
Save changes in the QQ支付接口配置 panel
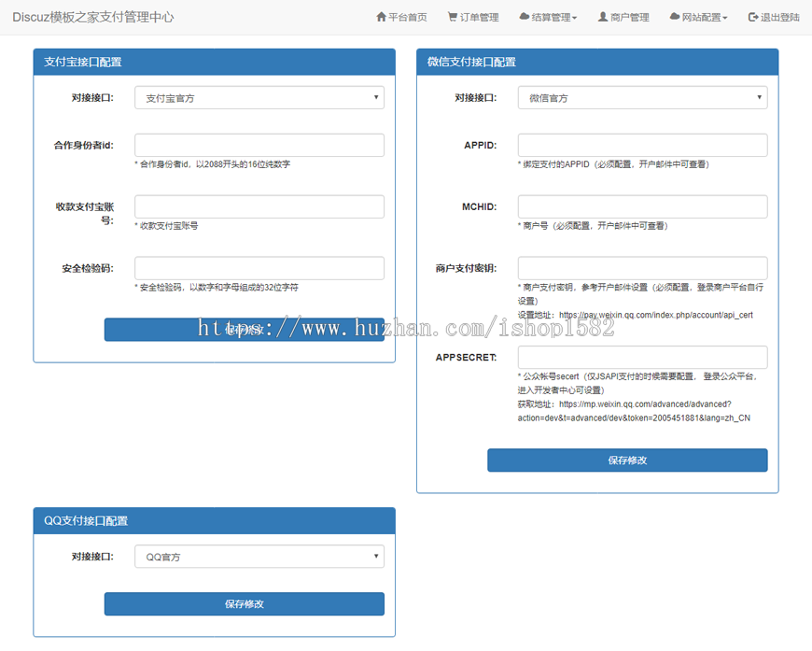(245, 604)
